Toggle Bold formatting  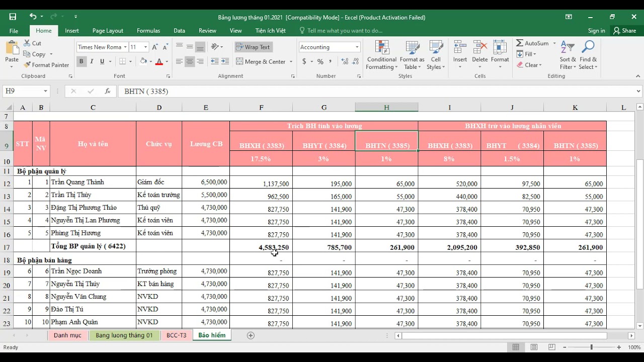click(x=81, y=61)
